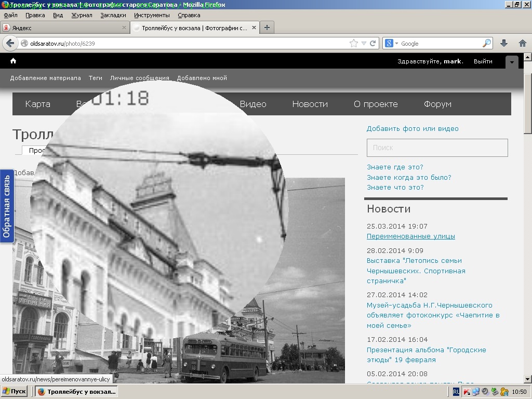The width and height of the screenshot is (532, 399).
Task: Open the Инструменты menu
Action: pyautogui.click(x=152, y=15)
